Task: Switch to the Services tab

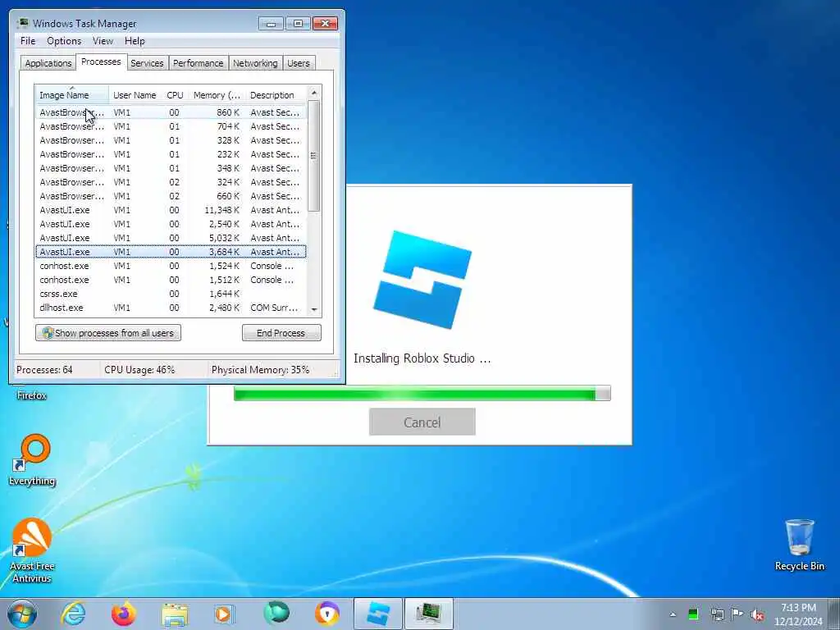Action: 147,63
